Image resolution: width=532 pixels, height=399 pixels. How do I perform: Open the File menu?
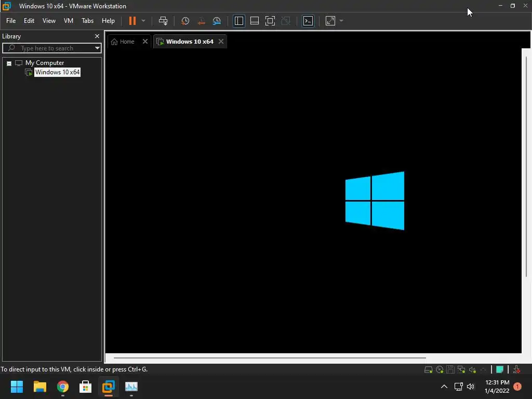coord(11,21)
